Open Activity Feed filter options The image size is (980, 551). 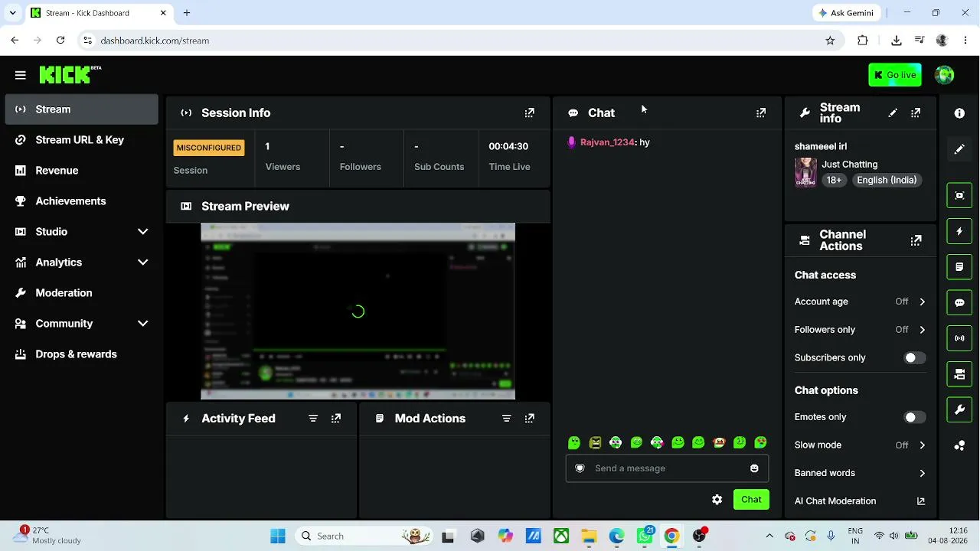pyautogui.click(x=313, y=419)
